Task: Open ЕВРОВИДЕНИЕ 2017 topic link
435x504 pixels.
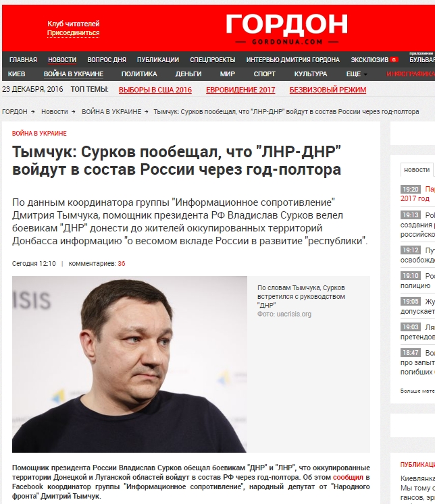Action: click(240, 90)
